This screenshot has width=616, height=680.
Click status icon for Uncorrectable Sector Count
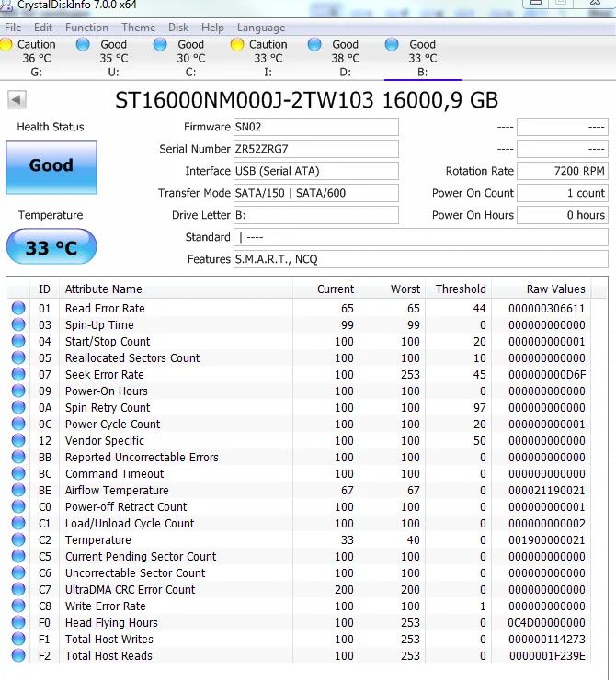pyautogui.click(x=18, y=572)
